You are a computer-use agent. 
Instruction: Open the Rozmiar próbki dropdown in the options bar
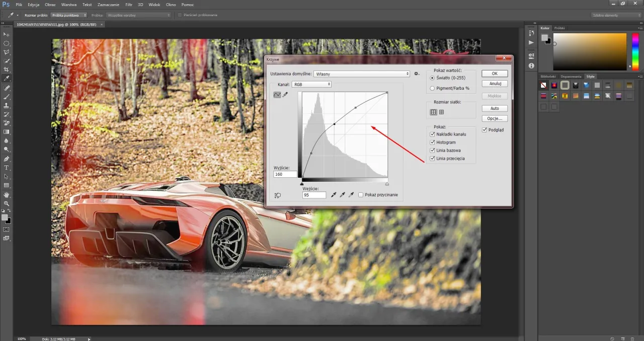pos(69,15)
